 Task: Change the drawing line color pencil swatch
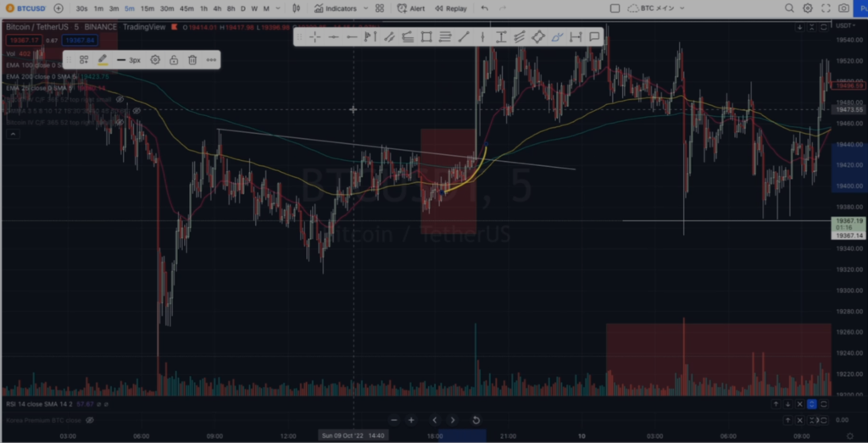click(x=103, y=60)
